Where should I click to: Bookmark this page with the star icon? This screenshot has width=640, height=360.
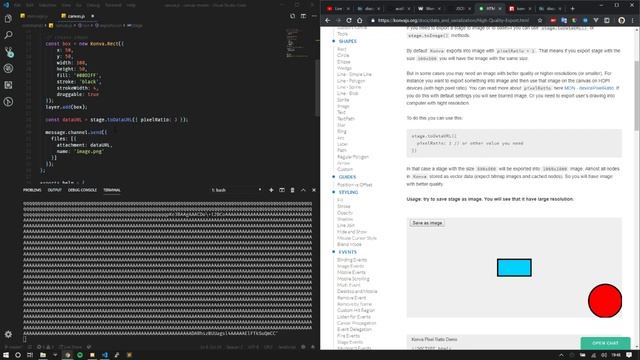540,20
